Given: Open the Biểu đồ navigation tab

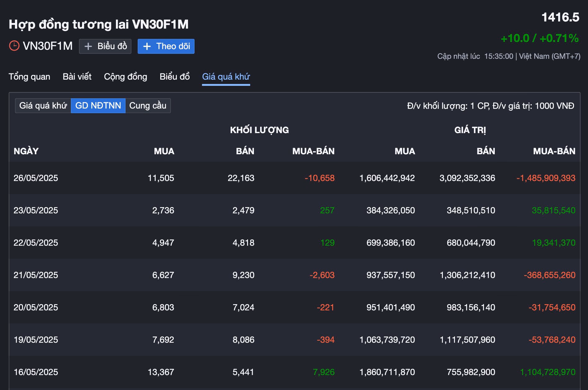Looking at the screenshot, I should coord(174,77).
